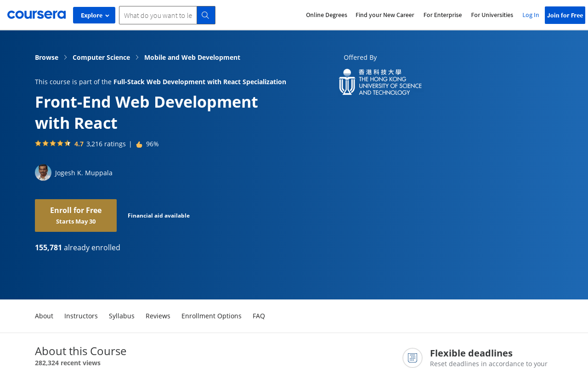The width and height of the screenshot is (588, 368).
Task: Click the Join for Free button
Action: click(565, 15)
